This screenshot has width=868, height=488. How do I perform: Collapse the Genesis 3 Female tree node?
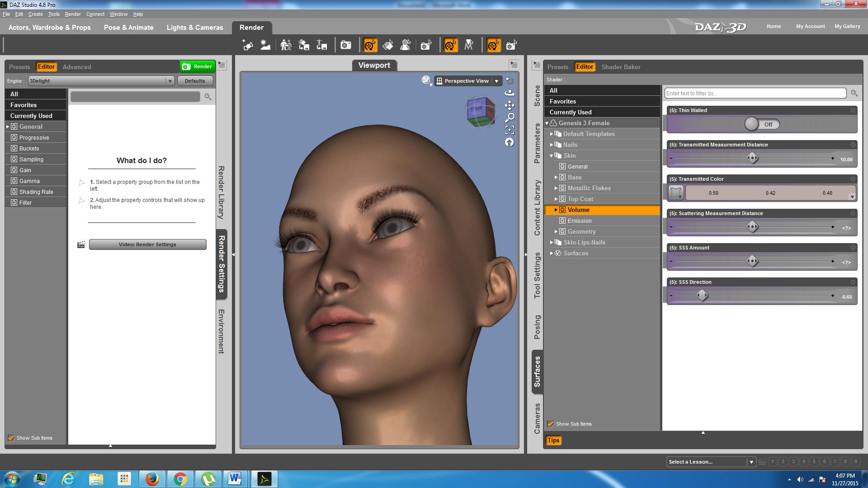pos(547,123)
